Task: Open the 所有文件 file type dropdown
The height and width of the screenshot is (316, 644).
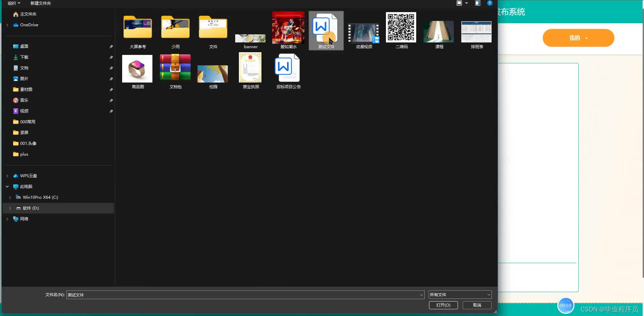Action: (460, 295)
